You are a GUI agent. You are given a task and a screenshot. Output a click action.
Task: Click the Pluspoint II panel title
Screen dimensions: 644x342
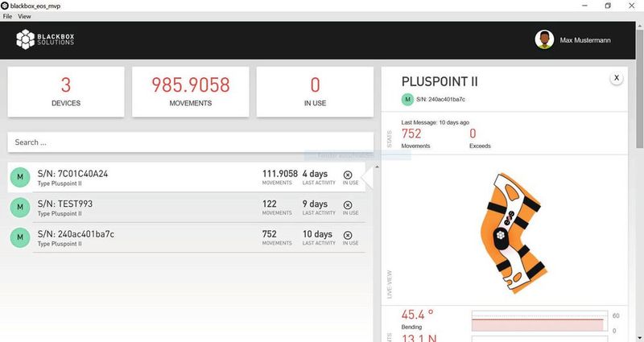[x=440, y=82]
